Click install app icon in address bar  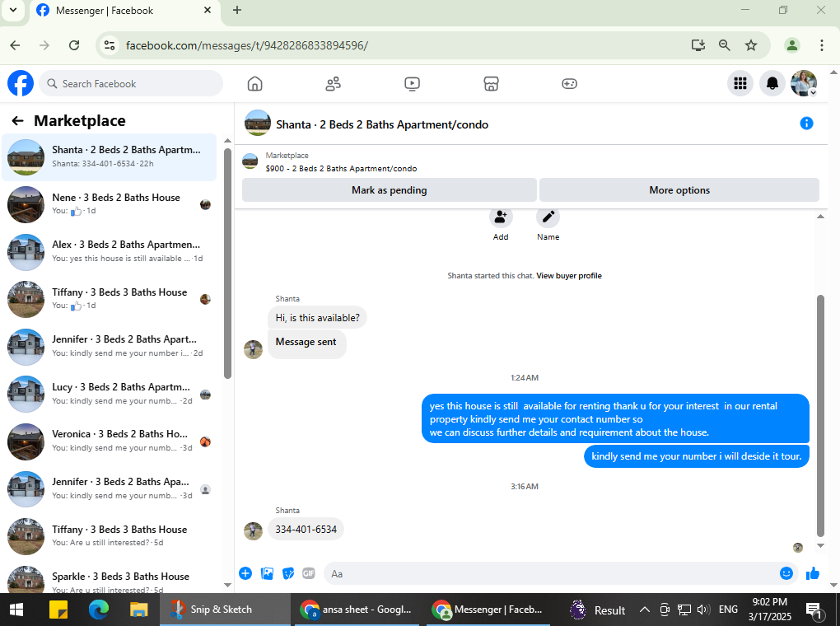coord(698,45)
